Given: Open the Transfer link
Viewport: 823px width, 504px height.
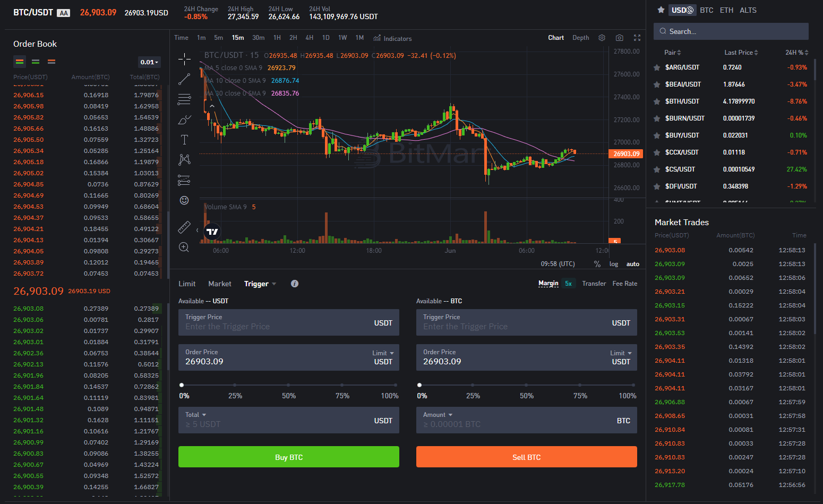Looking at the screenshot, I should 594,284.
